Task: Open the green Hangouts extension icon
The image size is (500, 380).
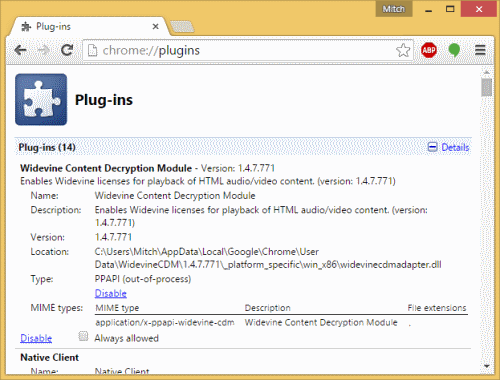Action: 454,50
